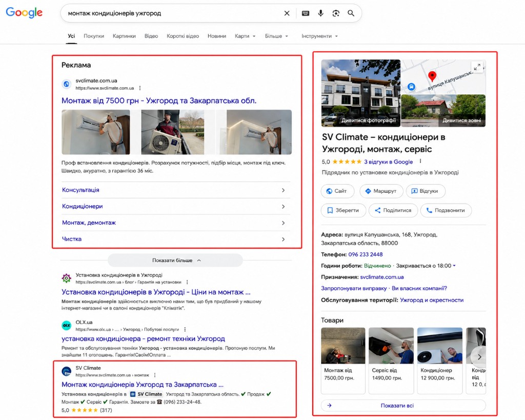Open three-dot menu of Гарантія на установки result
The height and width of the screenshot is (420, 525).
pyautogui.click(x=187, y=282)
